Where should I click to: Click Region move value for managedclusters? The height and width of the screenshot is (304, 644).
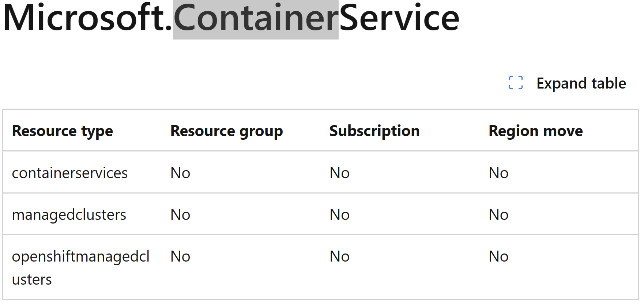pyautogui.click(x=498, y=214)
